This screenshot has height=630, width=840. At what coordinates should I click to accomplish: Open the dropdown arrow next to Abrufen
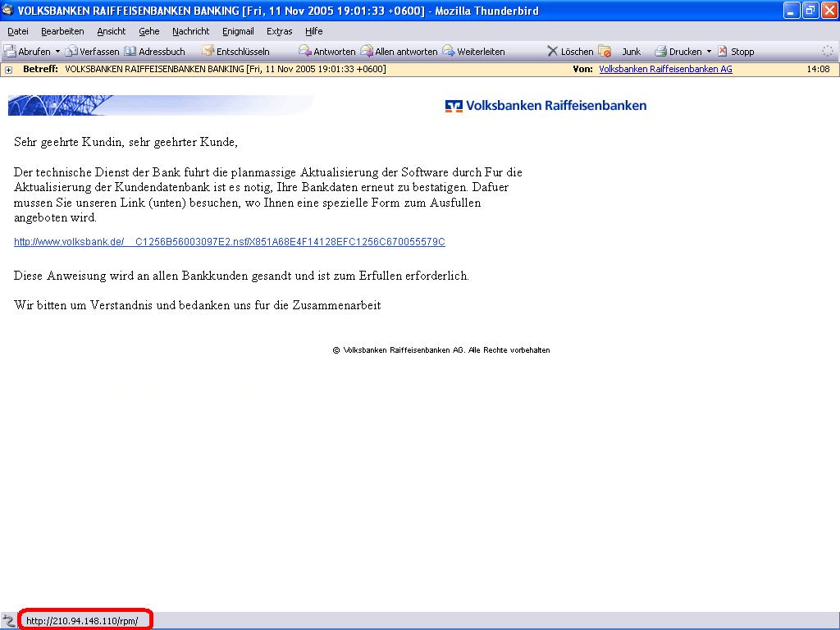coord(57,52)
